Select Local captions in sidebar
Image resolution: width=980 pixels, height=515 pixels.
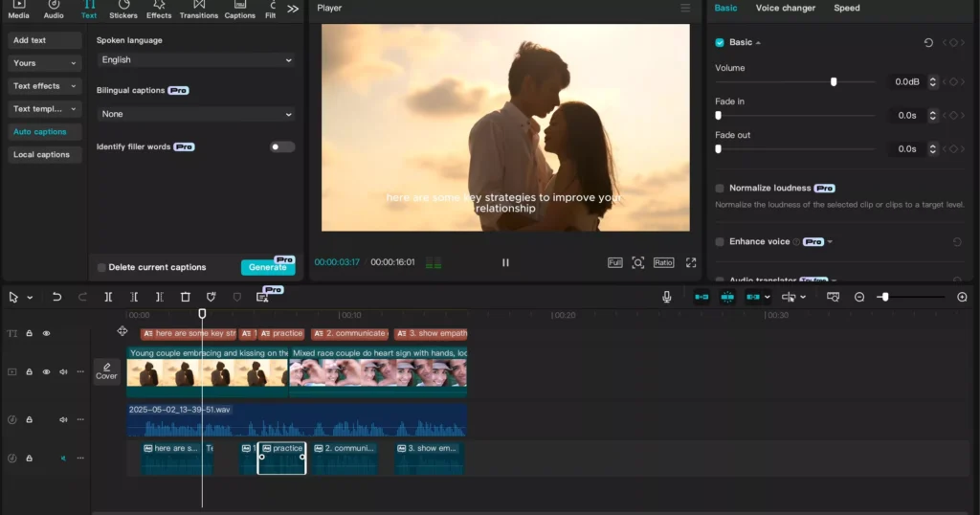(44, 154)
